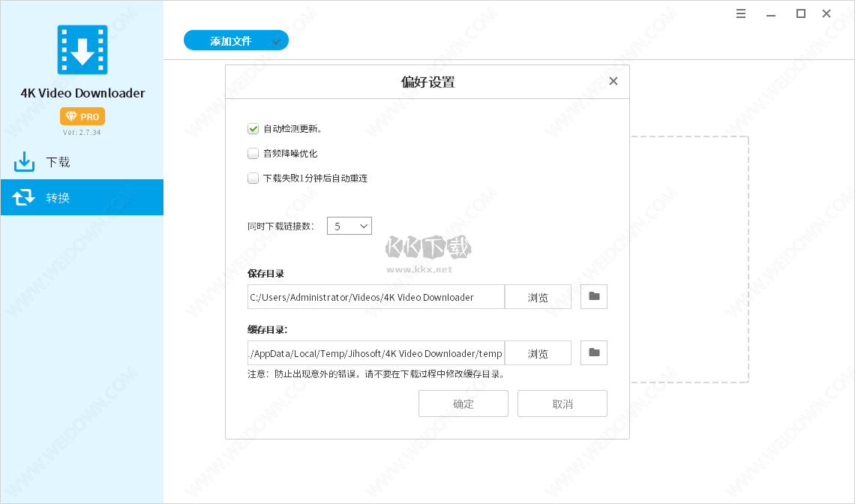
Task: Enable audio noise reduction optimization
Action: click(253, 153)
